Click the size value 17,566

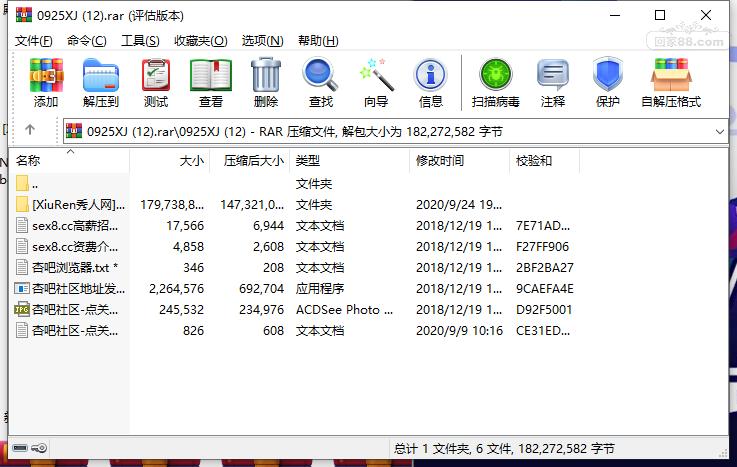coord(185,226)
